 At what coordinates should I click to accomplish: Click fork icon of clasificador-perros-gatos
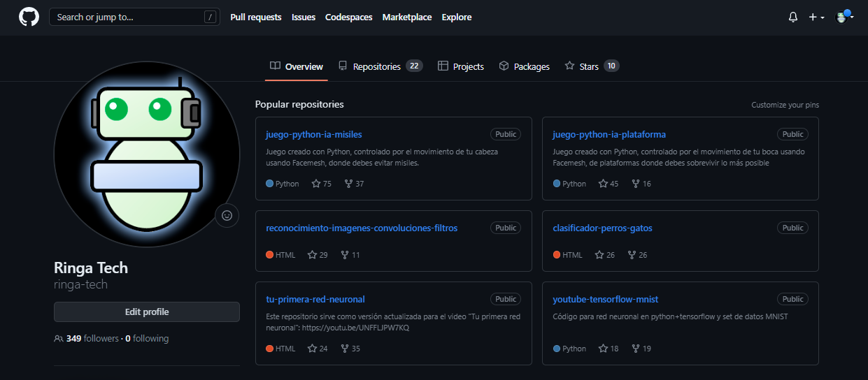coord(631,255)
